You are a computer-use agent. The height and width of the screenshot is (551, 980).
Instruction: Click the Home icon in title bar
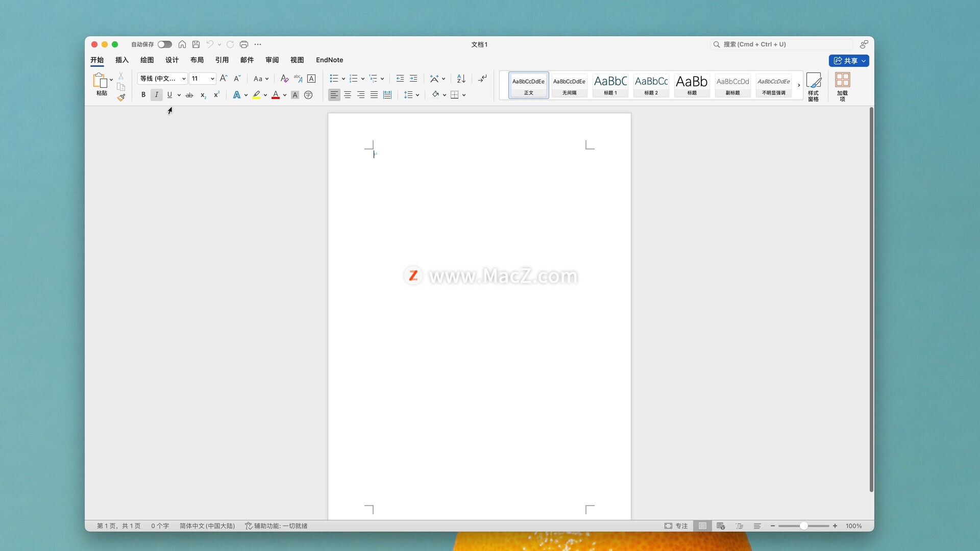click(x=182, y=44)
